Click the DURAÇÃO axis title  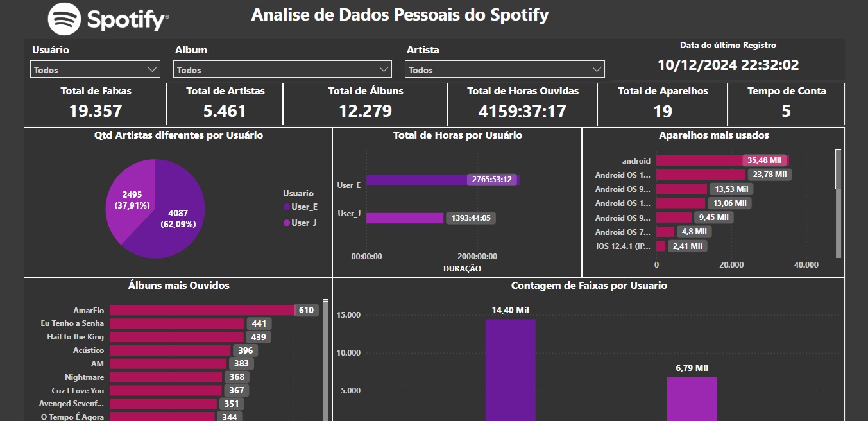point(462,269)
